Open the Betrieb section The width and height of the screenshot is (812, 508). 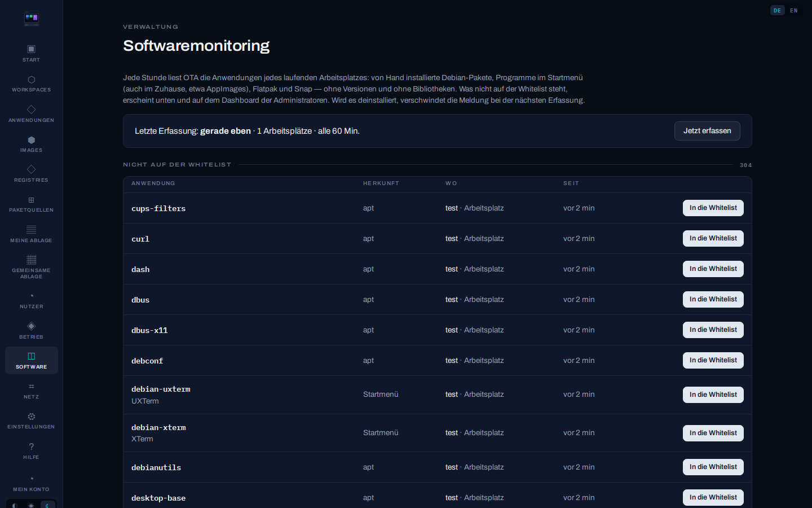32,331
